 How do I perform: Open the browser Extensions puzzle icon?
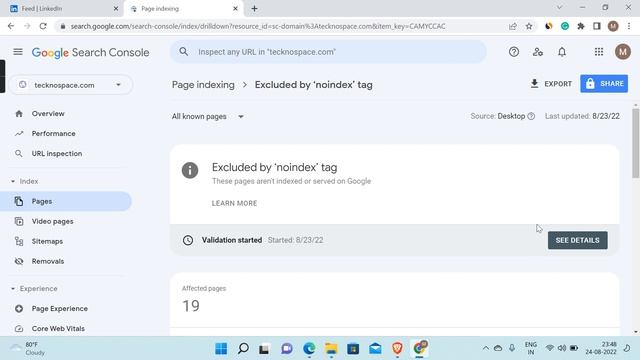[x=581, y=26]
